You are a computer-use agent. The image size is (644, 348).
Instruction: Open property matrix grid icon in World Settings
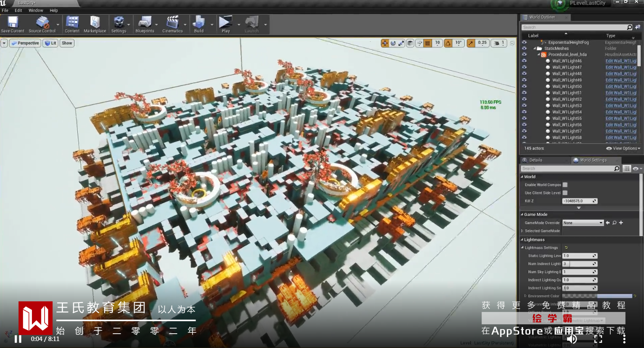click(x=627, y=168)
